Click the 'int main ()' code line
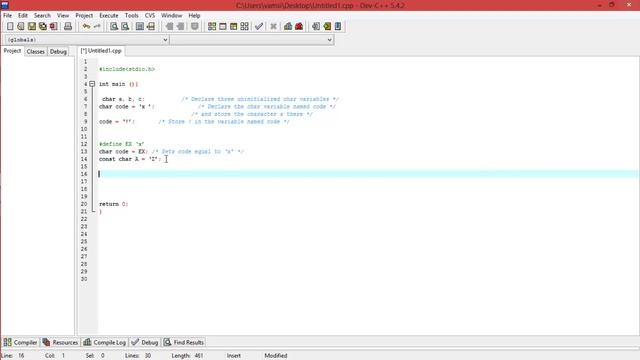 click(118, 84)
